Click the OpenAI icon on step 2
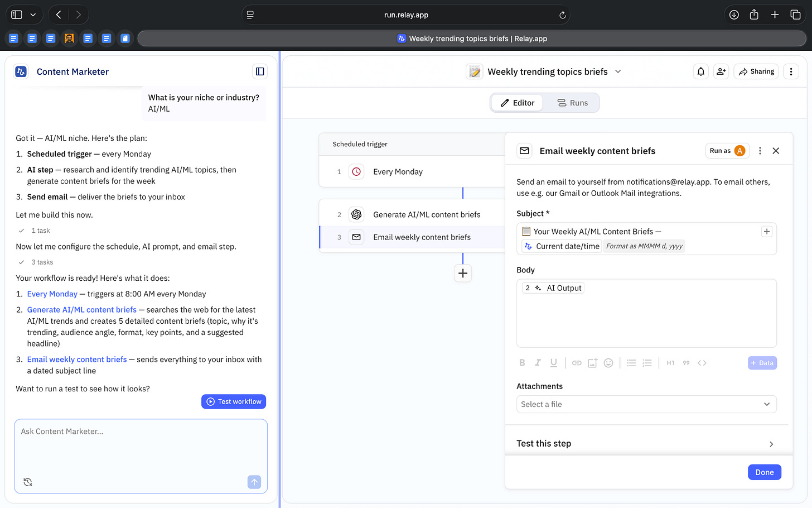 pos(356,214)
